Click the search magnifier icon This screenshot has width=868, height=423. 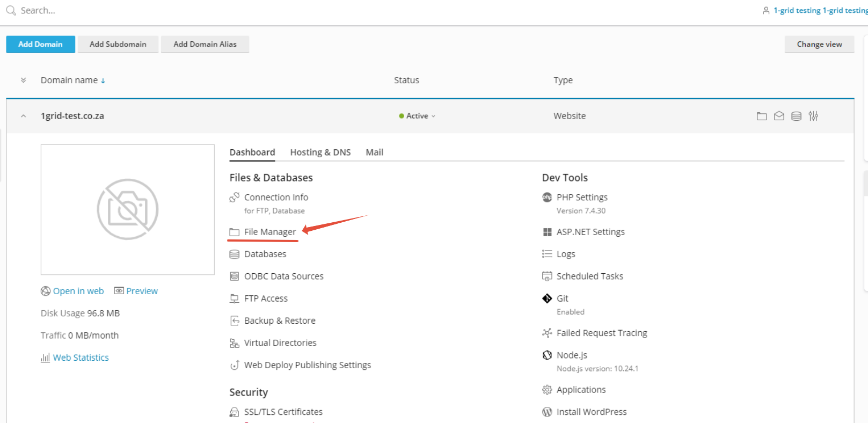(11, 10)
